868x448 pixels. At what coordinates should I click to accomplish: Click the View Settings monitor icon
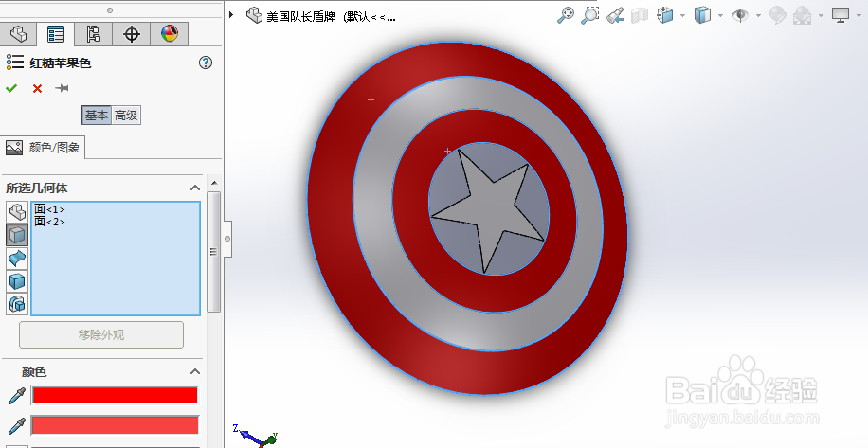pyautogui.click(x=841, y=15)
